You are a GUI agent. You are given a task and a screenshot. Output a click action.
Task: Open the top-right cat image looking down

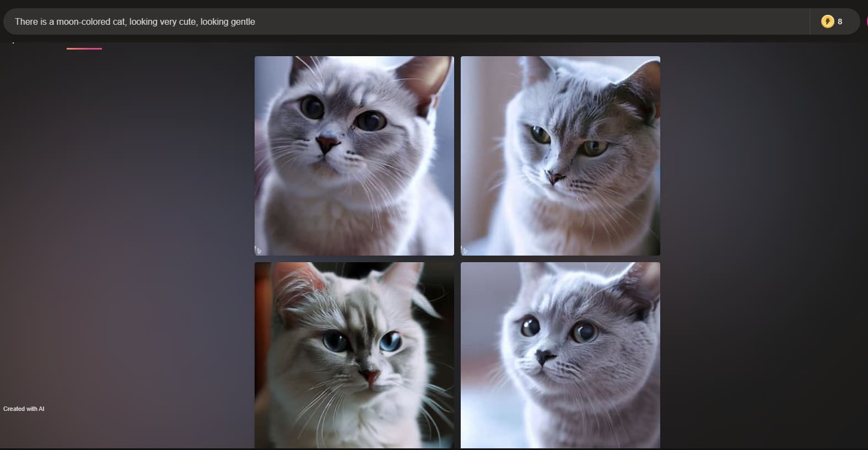[x=560, y=155]
